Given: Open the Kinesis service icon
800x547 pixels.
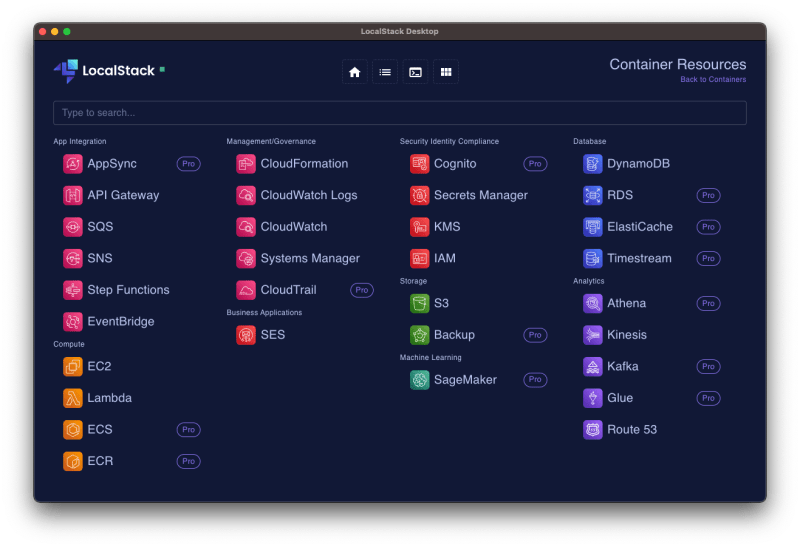Looking at the screenshot, I should point(593,335).
